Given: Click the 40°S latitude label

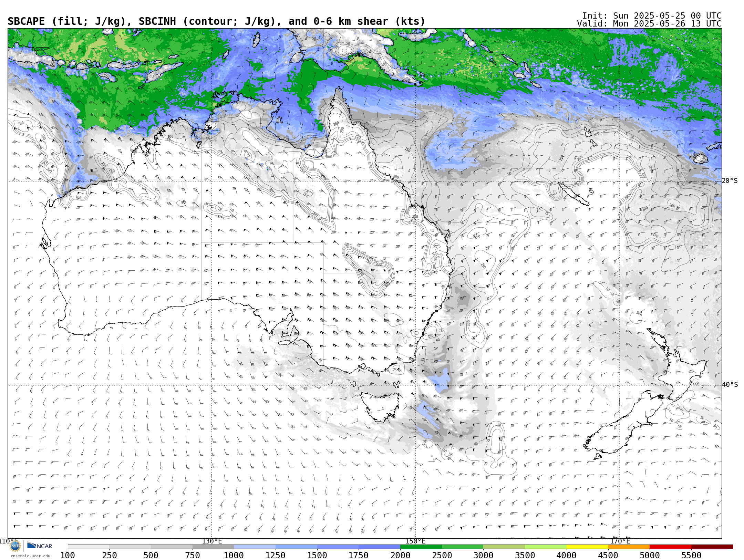Looking at the screenshot, I should pyautogui.click(x=730, y=385).
